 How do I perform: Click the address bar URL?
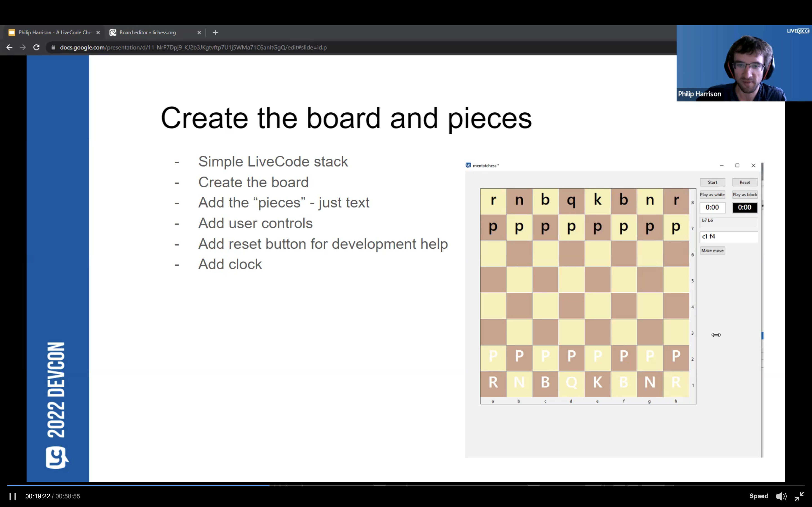click(x=193, y=47)
